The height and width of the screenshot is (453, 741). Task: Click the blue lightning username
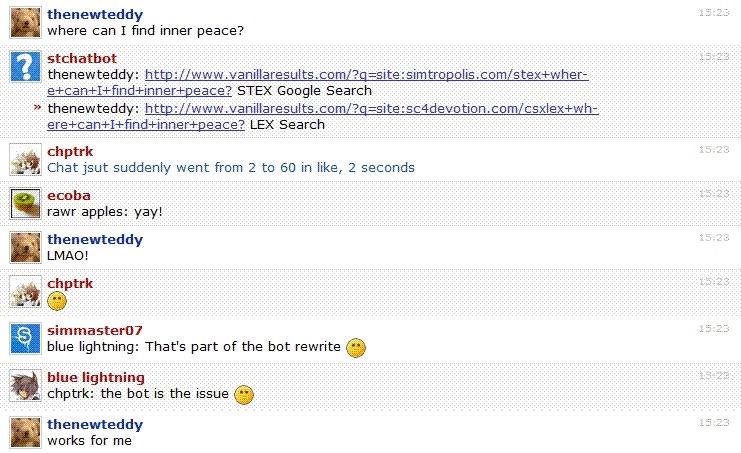(96, 378)
